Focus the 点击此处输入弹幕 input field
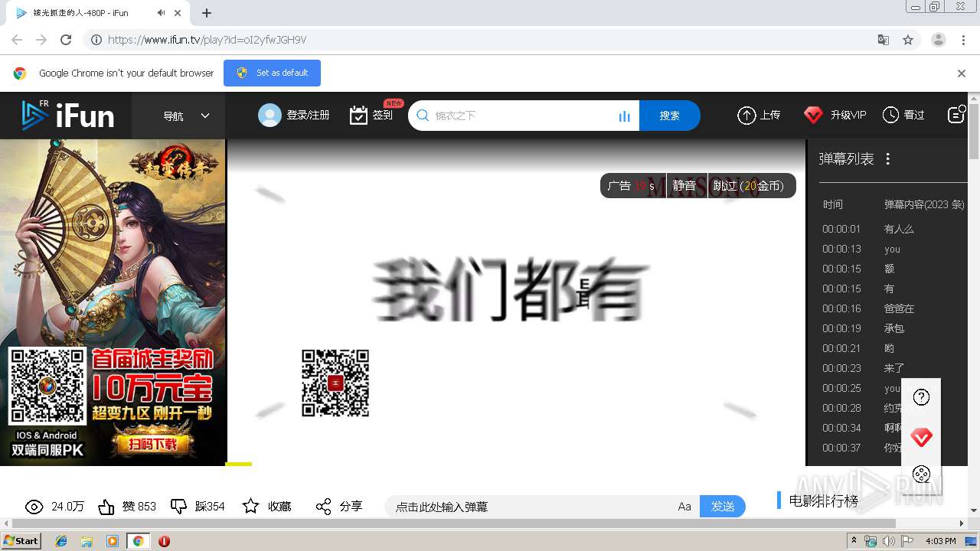This screenshot has height=551, width=980. (528, 507)
